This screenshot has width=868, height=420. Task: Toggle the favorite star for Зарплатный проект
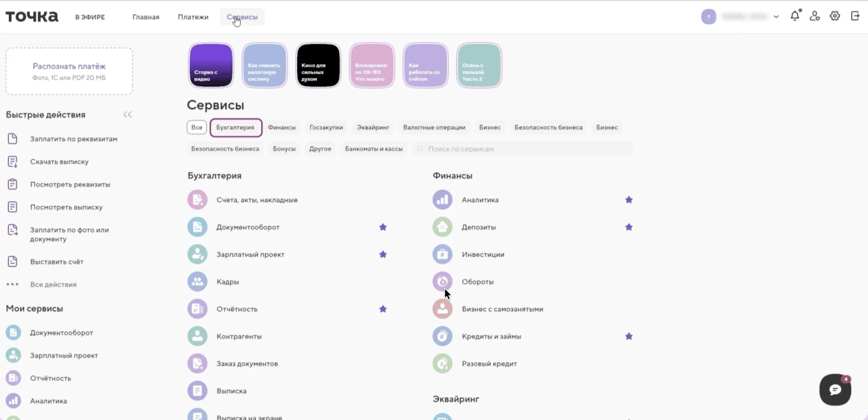click(383, 254)
